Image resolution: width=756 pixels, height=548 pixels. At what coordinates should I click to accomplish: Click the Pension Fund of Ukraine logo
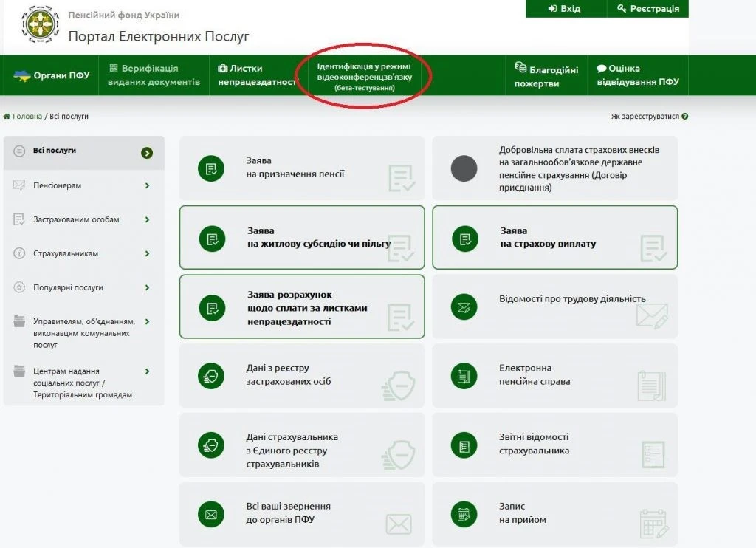[41, 25]
